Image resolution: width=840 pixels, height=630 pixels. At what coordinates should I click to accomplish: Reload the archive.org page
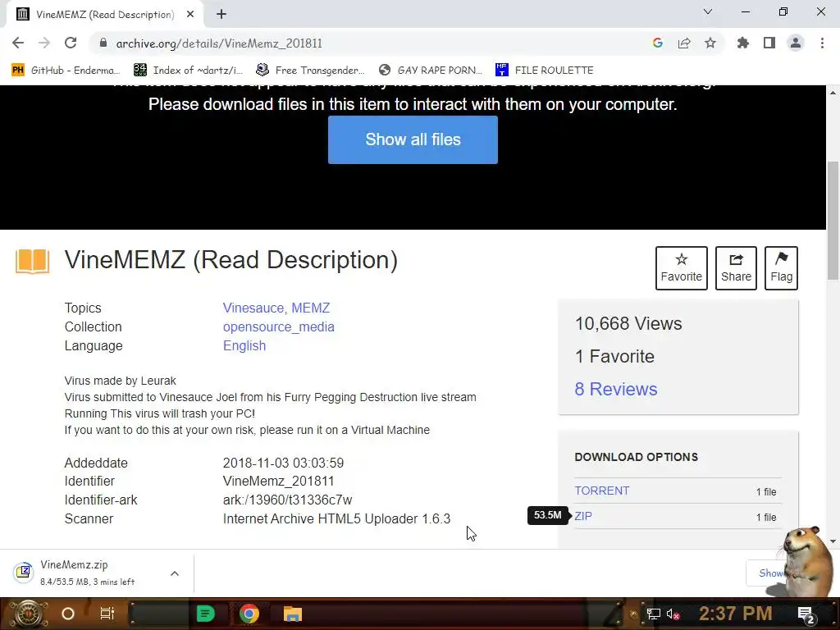point(71,43)
